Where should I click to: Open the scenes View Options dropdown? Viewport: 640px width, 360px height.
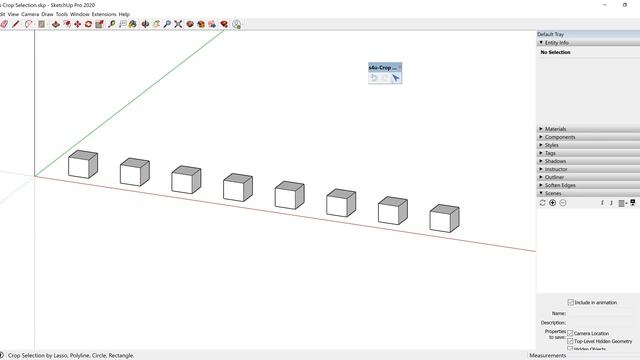pyautogui.click(x=623, y=203)
